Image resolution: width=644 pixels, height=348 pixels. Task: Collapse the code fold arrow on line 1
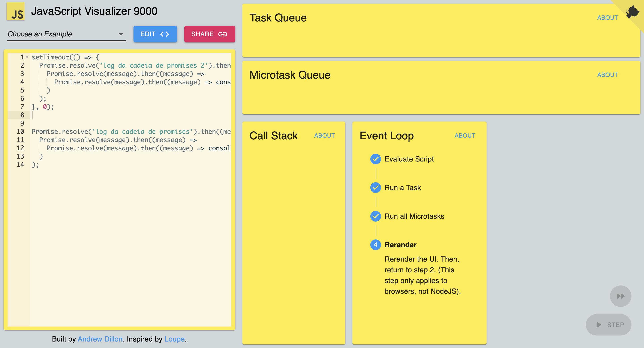(27, 57)
